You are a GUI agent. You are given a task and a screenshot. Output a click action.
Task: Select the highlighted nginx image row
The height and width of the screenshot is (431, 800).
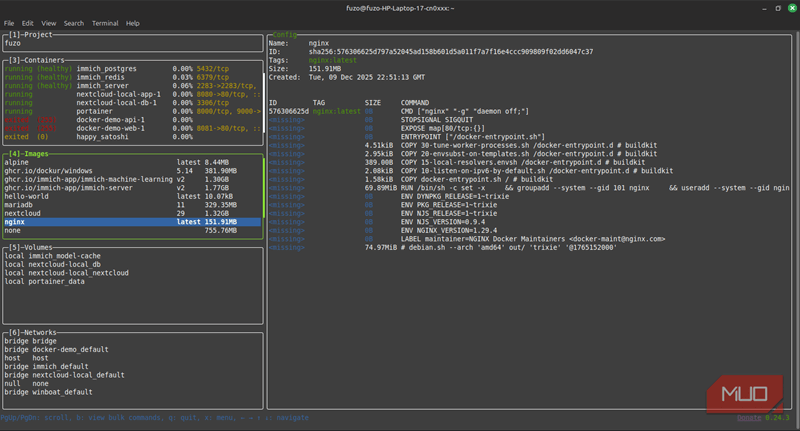(x=133, y=222)
